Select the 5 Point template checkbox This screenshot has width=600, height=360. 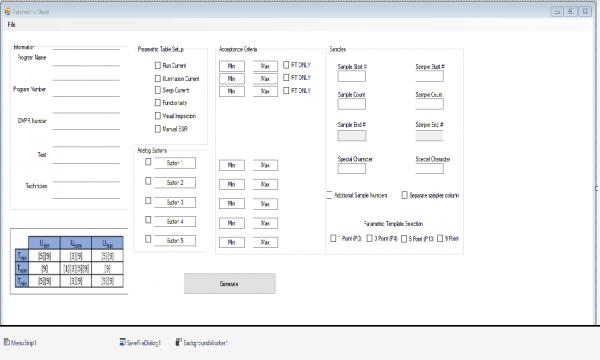(404, 239)
